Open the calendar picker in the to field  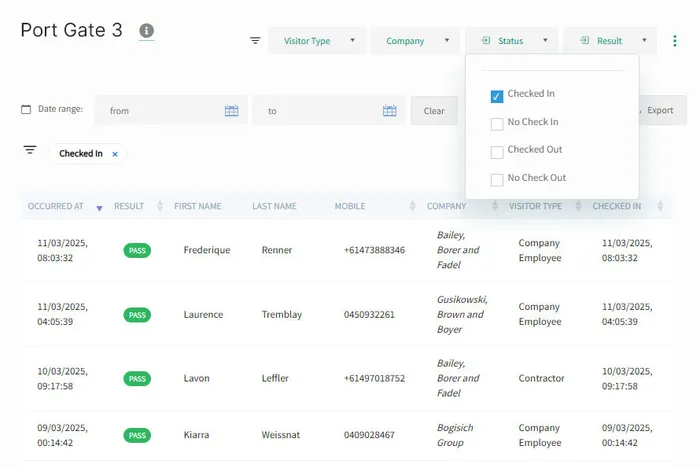(390, 111)
